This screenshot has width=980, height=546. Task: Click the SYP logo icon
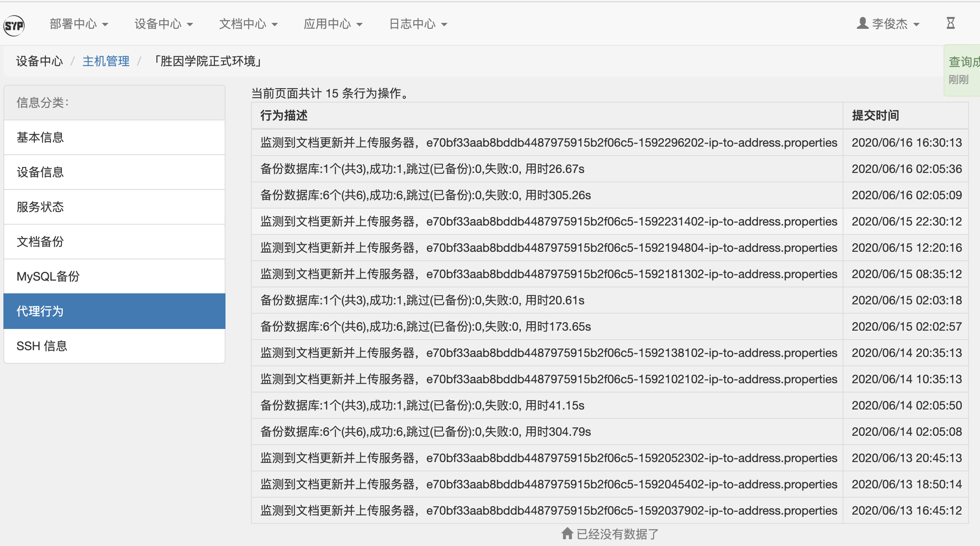(14, 25)
